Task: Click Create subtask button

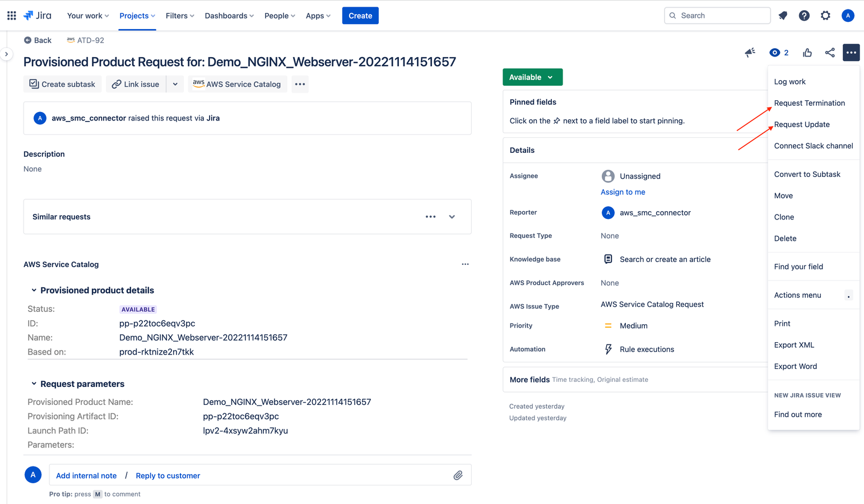Action: (x=63, y=84)
